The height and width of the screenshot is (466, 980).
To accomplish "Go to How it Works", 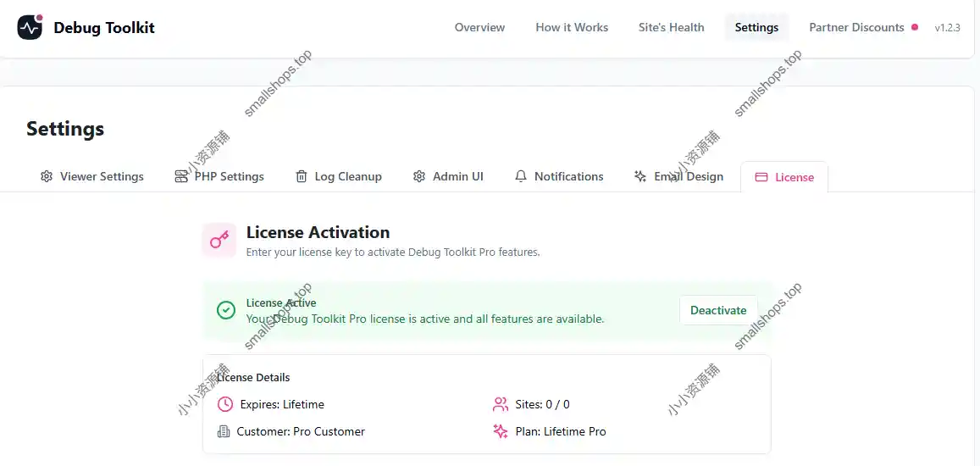I will click(x=572, y=27).
